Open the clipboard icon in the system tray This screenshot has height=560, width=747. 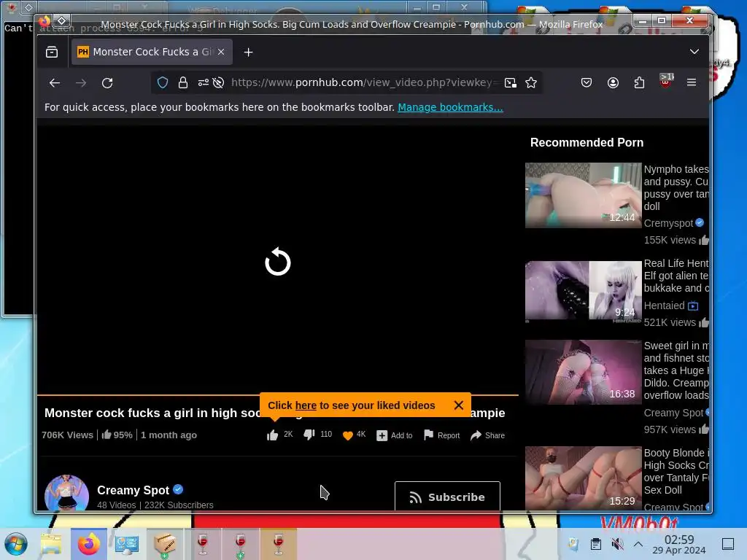tap(596, 544)
